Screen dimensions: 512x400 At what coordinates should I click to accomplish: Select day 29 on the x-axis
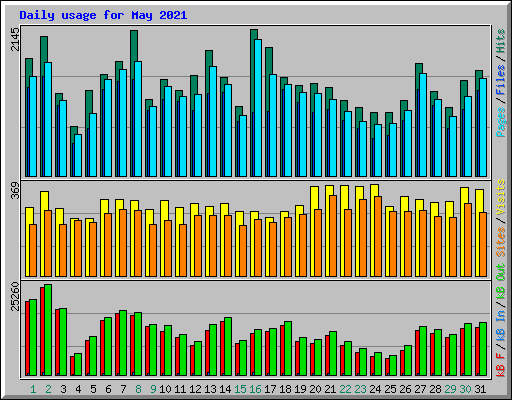(450, 389)
